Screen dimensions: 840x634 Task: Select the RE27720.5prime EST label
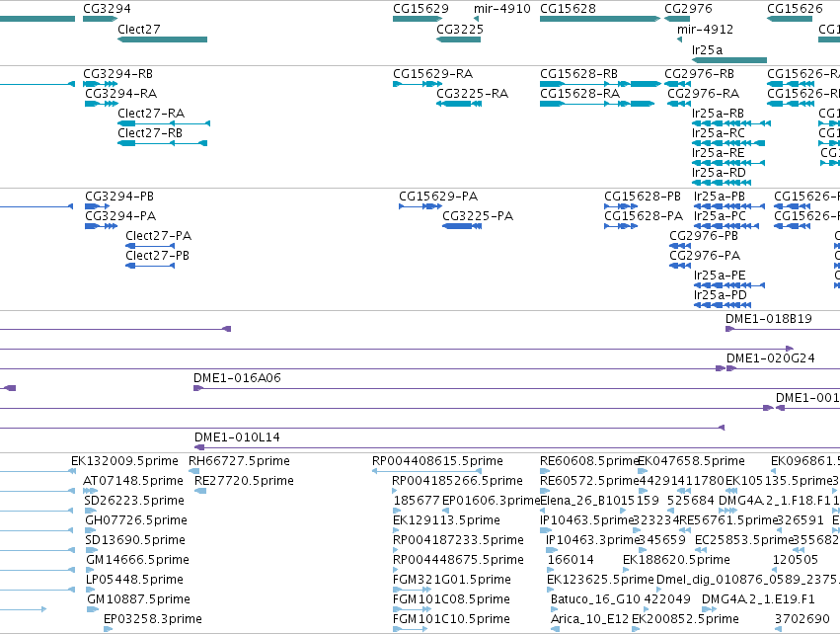coord(244,481)
